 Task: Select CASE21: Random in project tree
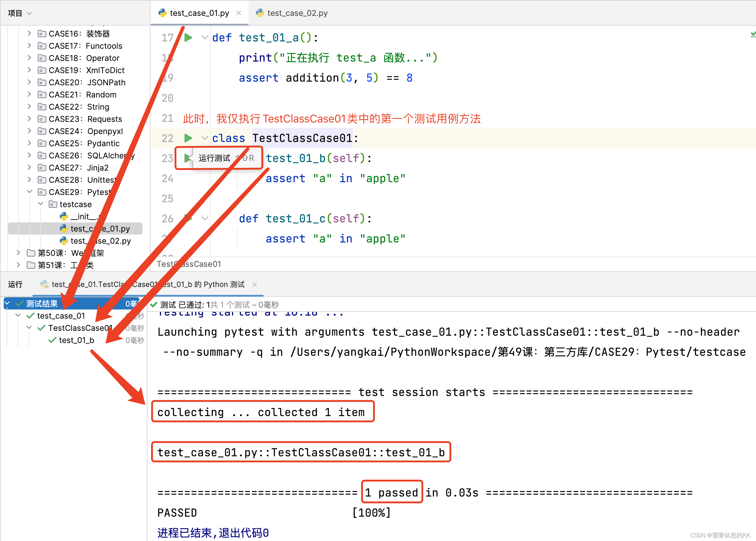83,95
